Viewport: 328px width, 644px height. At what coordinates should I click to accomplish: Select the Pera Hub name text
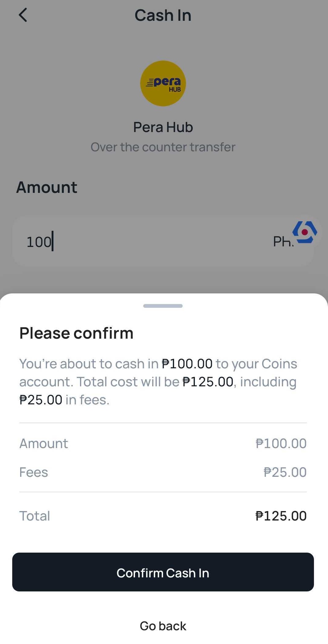point(163,127)
